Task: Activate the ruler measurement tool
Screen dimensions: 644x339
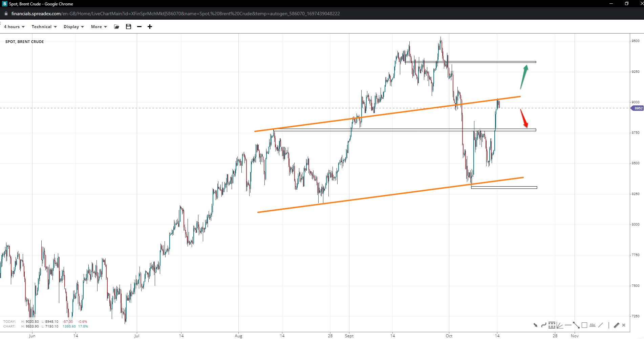Action: click(616, 325)
